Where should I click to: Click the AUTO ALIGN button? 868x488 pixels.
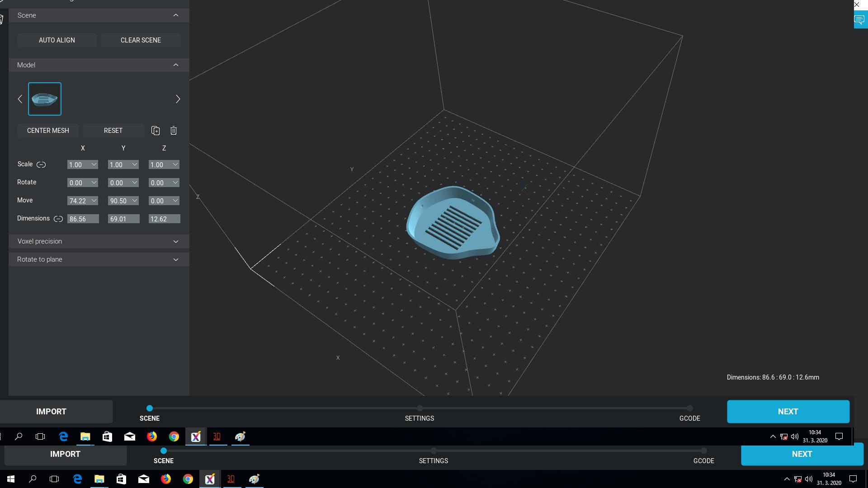pyautogui.click(x=57, y=40)
